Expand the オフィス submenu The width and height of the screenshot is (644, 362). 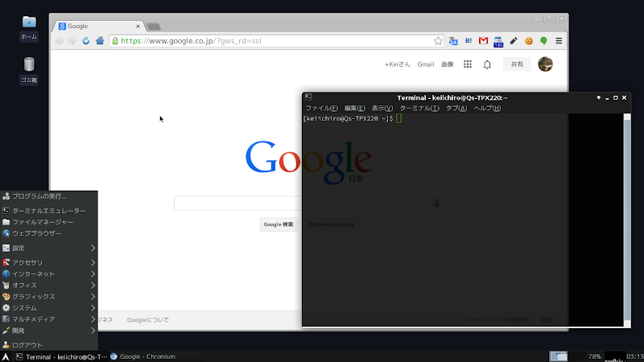click(x=49, y=286)
